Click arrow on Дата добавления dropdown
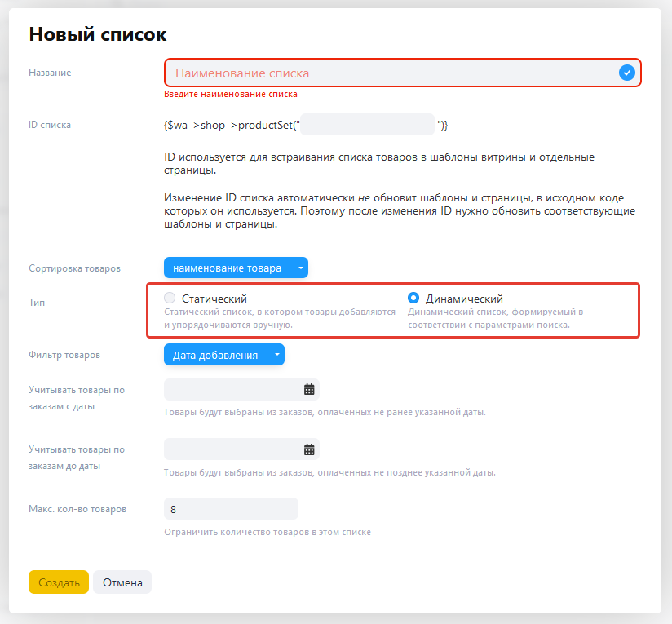 click(x=277, y=355)
